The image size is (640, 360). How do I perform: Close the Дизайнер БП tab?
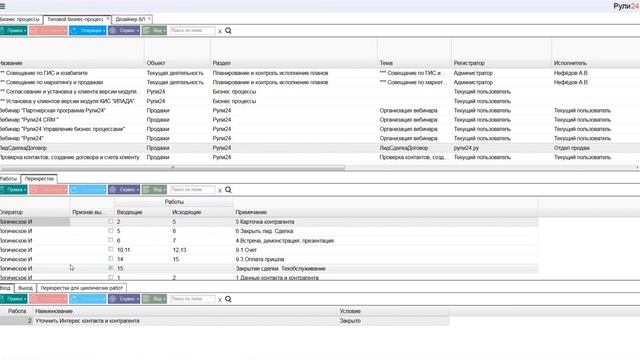(x=149, y=19)
